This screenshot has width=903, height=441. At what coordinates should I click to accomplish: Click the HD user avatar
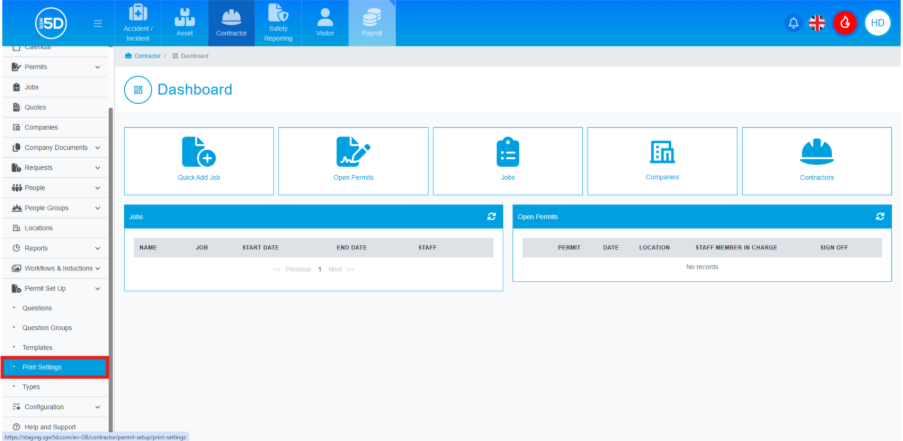coord(877,23)
